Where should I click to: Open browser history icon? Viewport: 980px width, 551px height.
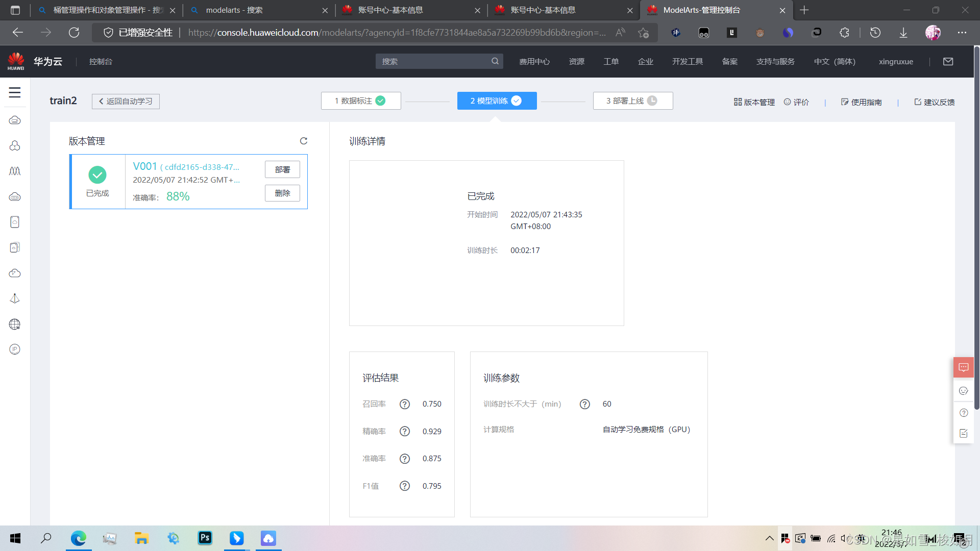(x=875, y=33)
